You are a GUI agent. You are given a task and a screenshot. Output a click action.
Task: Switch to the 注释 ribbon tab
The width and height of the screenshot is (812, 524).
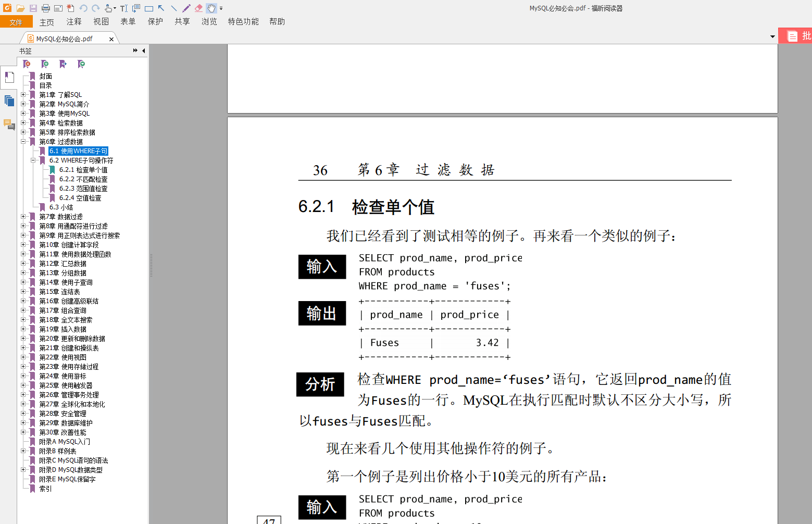[x=74, y=22]
